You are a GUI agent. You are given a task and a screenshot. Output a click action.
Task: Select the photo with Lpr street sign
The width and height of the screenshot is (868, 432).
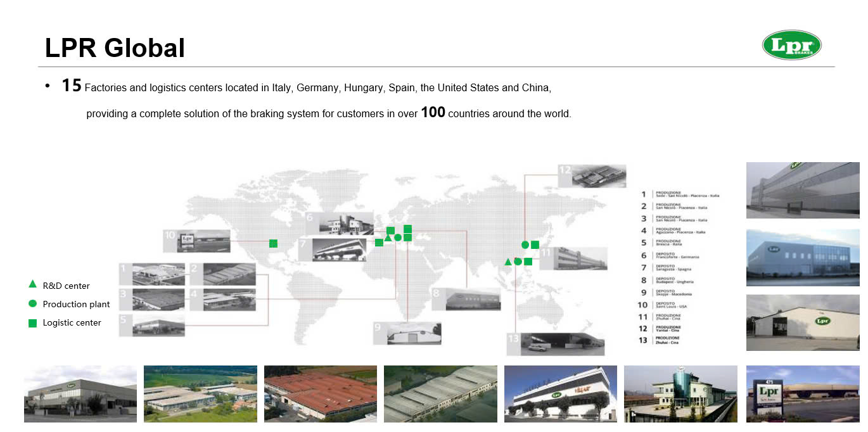[x=803, y=393]
